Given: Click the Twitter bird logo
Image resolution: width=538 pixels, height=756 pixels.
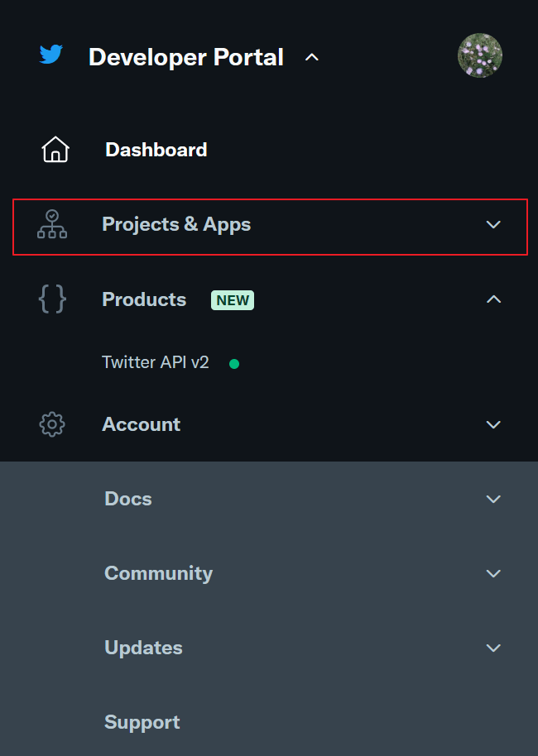Looking at the screenshot, I should pyautogui.click(x=51, y=55).
